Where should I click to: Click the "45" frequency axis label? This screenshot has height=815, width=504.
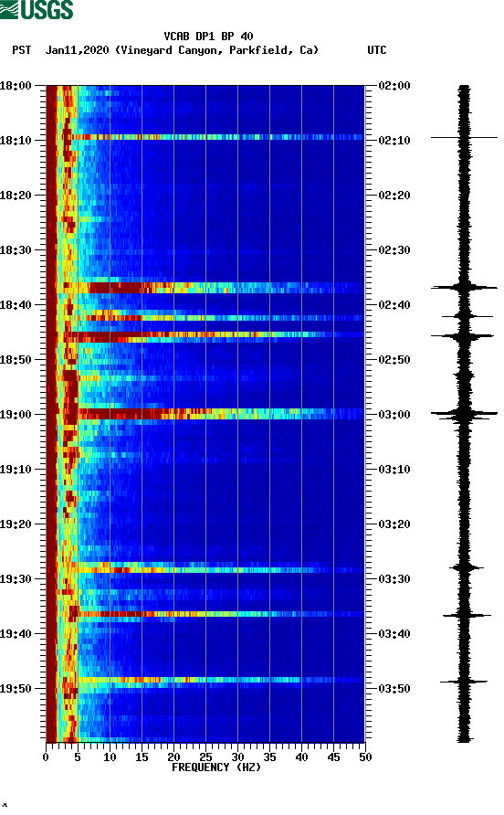[333, 757]
